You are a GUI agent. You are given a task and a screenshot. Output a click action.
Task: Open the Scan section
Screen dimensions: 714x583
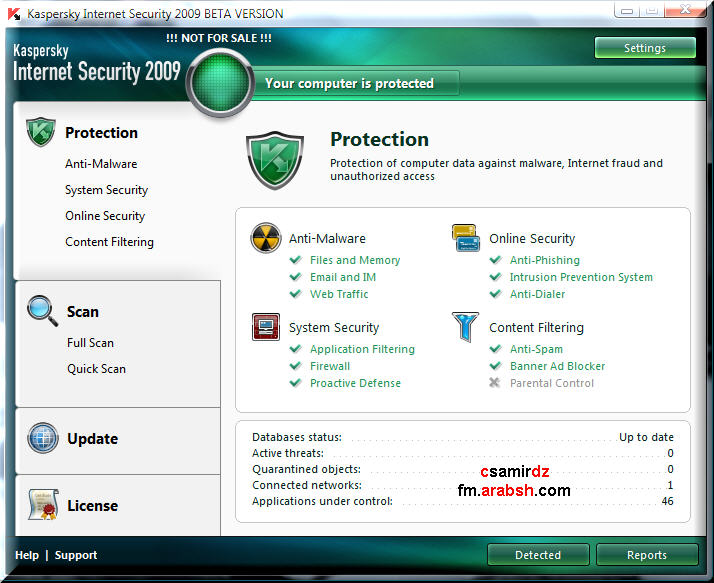click(x=83, y=312)
